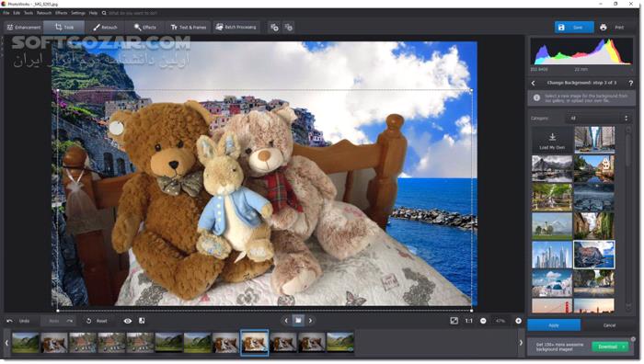Screen dimensions: 644x364
Task: Open the Text & Frames tab
Action: pyautogui.click(x=189, y=28)
